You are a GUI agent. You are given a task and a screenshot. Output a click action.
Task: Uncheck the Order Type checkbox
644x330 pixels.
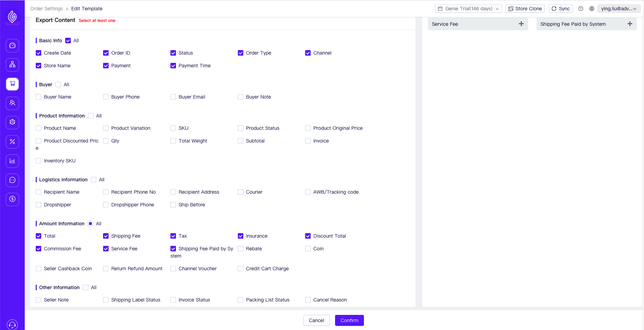click(x=241, y=53)
